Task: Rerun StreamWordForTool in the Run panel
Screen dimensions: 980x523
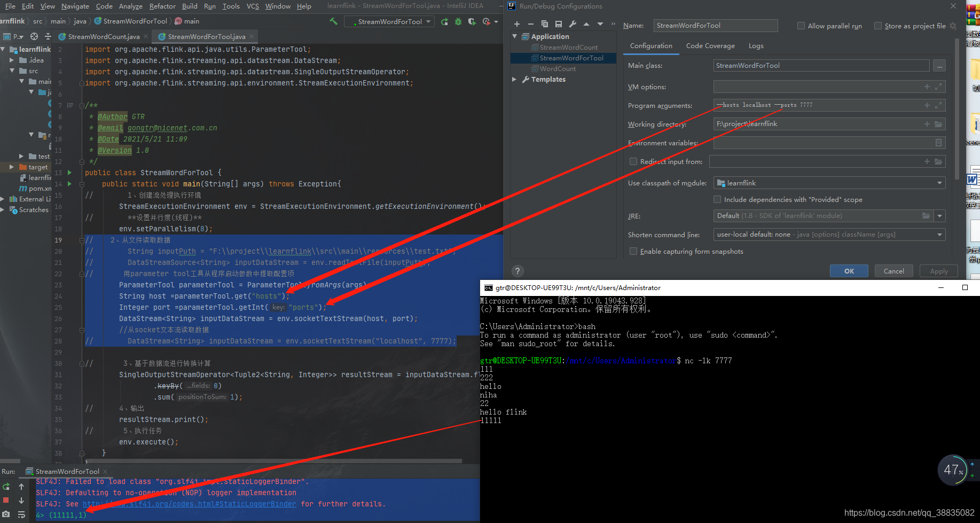Action: pos(6,487)
